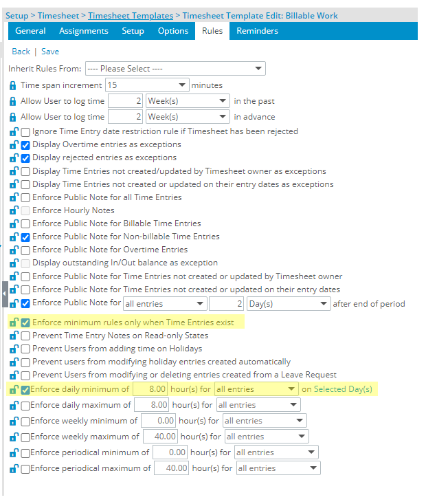Toggle lock icon for Public Note for Overtime Entries

pos(14,250)
